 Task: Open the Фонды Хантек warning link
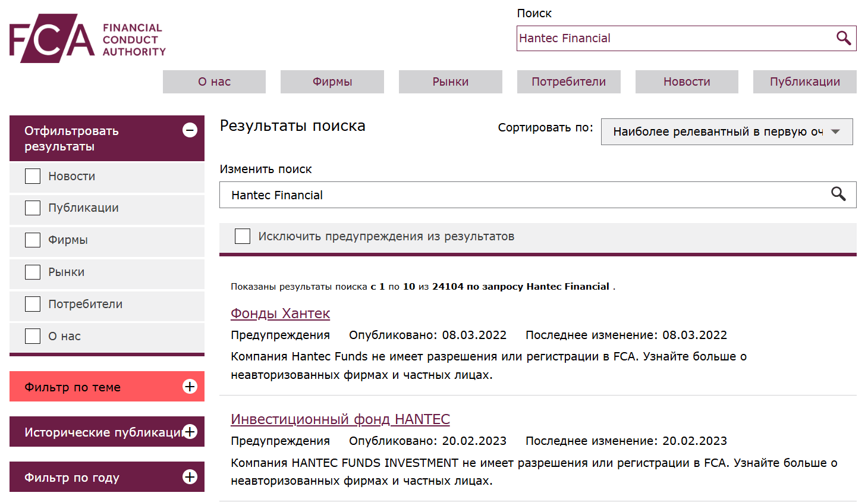[280, 313]
